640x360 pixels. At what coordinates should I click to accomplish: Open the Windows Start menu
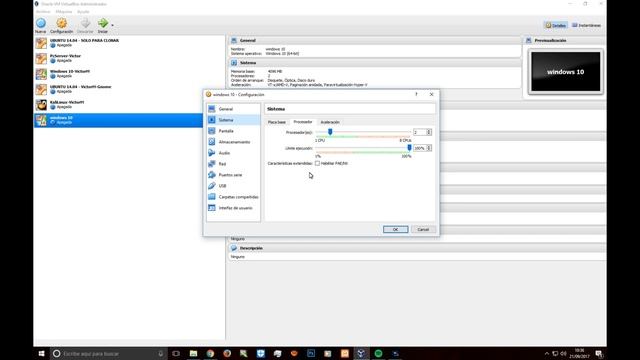(41, 353)
